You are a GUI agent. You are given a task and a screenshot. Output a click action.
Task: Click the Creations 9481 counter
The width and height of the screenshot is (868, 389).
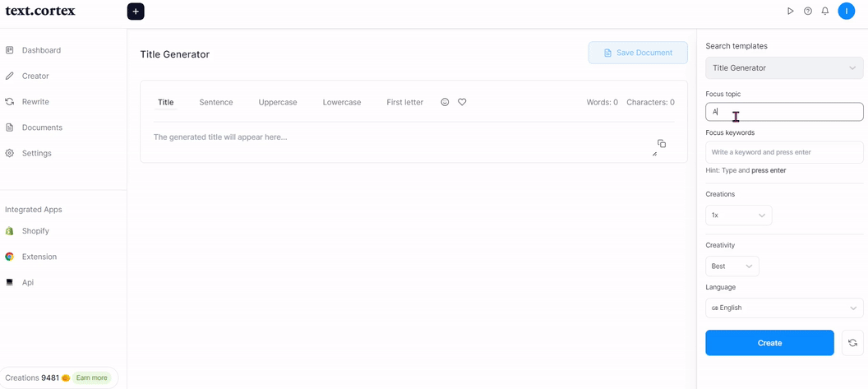click(32, 378)
